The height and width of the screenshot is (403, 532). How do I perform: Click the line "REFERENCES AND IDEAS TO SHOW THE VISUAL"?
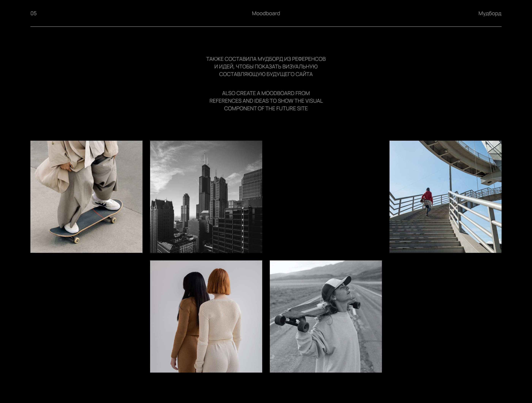click(x=266, y=101)
